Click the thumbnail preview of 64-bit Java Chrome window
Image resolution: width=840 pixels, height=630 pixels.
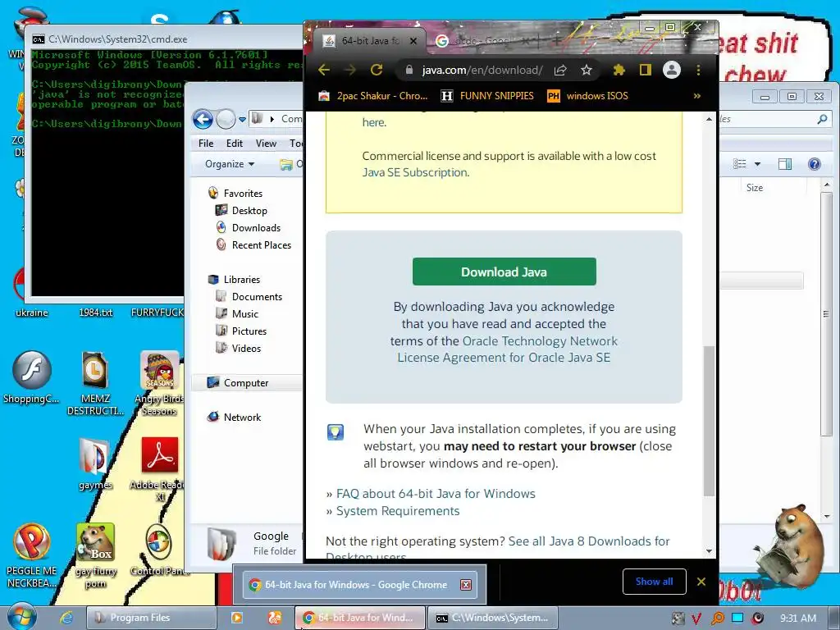click(359, 584)
